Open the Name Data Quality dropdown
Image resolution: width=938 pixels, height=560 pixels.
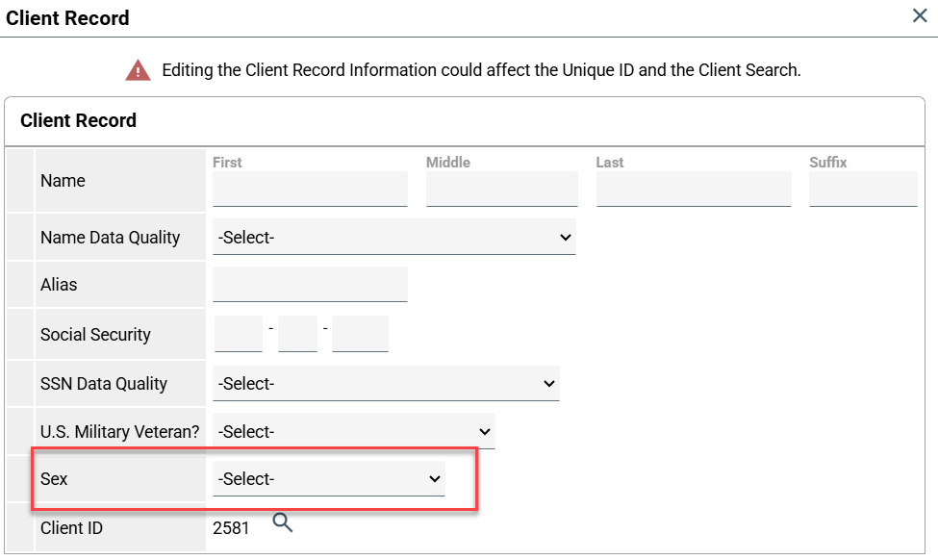(393, 237)
